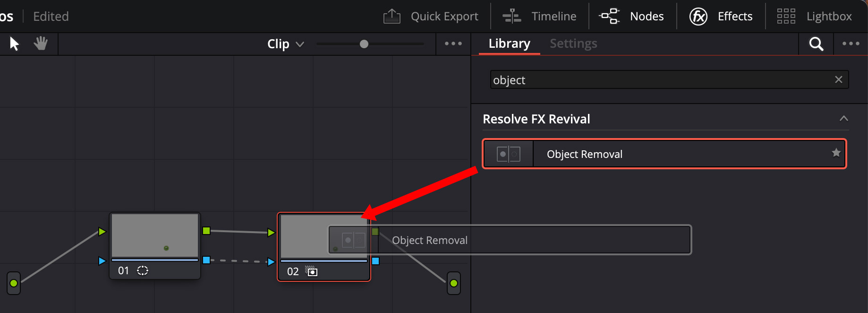The height and width of the screenshot is (313, 868).
Task: Open the Lightbox view
Action: [815, 17]
